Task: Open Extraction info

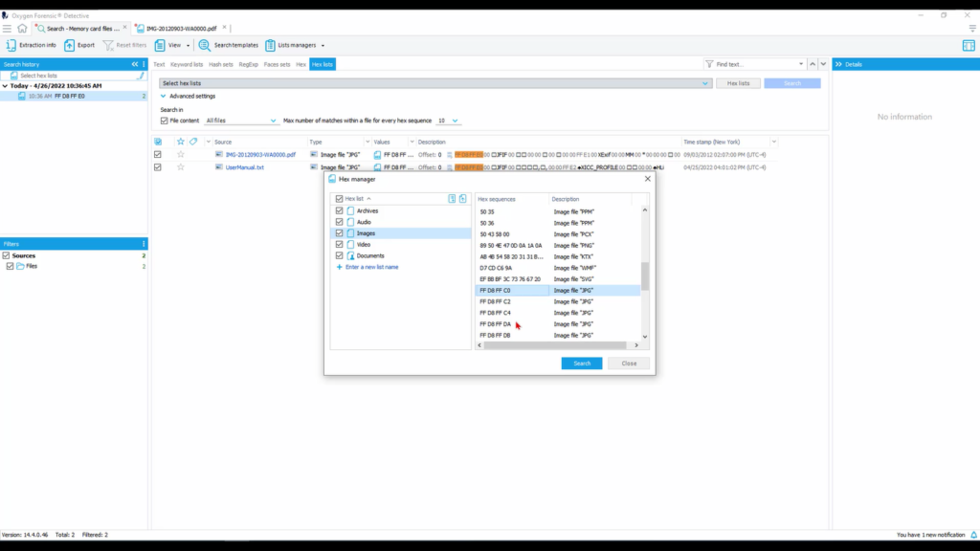Action: (x=31, y=45)
